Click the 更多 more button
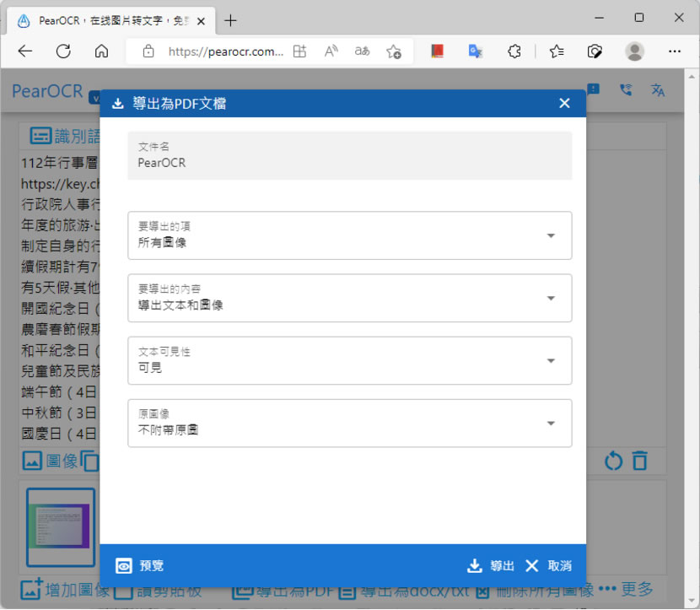This screenshot has width=700, height=610. click(626, 589)
